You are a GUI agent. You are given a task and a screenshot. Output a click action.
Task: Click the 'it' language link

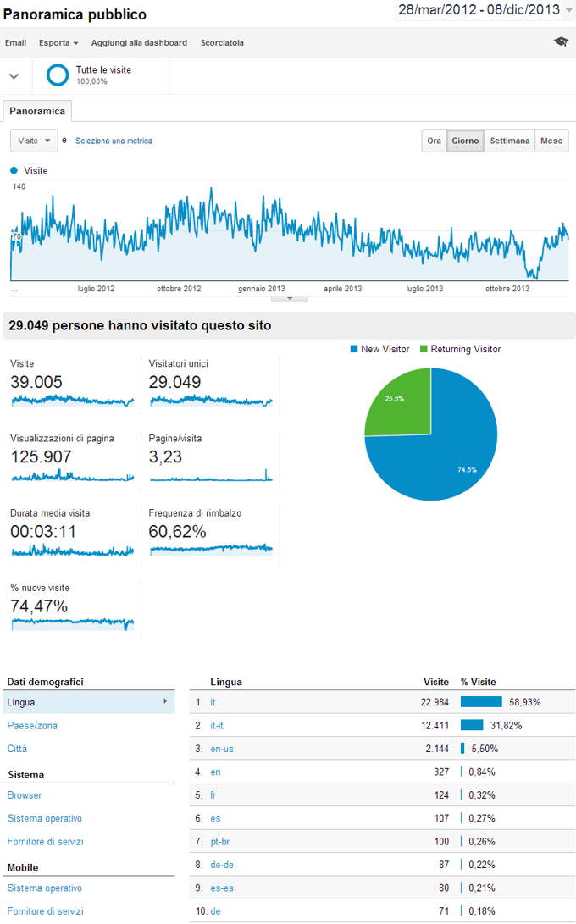213,702
